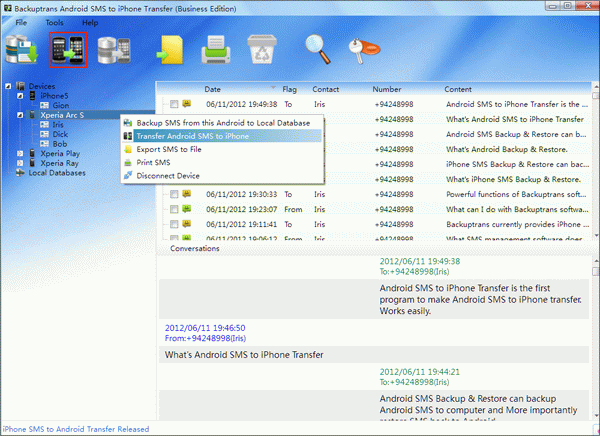Image resolution: width=600 pixels, height=436 pixels.
Task: Open the Help menu
Action: click(x=90, y=23)
